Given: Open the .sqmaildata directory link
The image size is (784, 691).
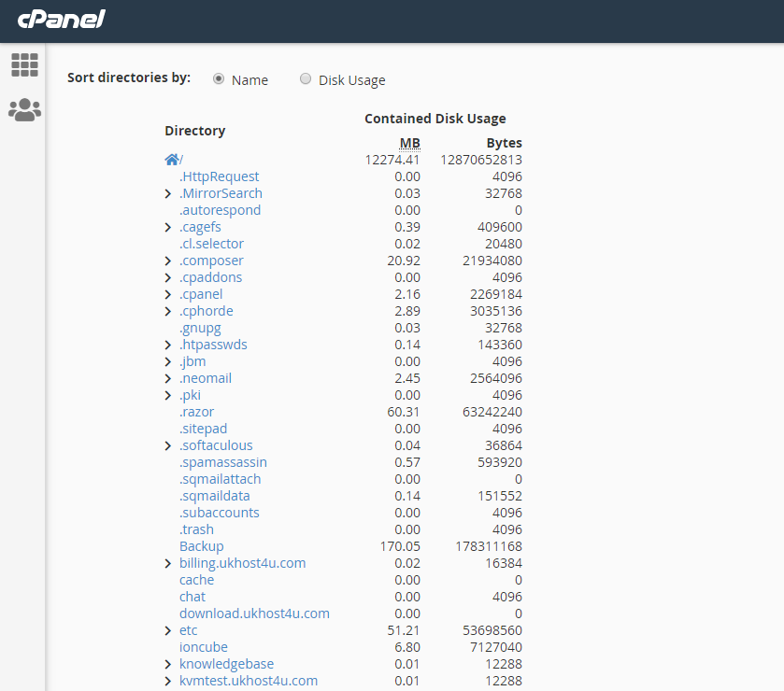Looking at the screenshot, I should coord(215,496).
